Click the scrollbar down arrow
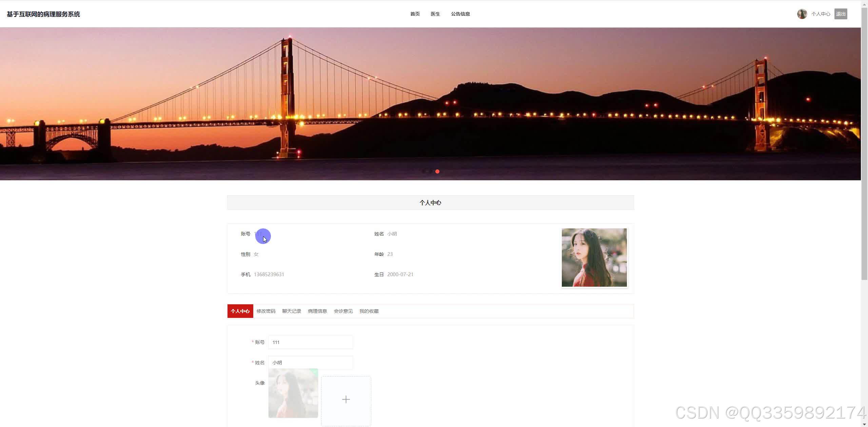 tap(864, 424)
